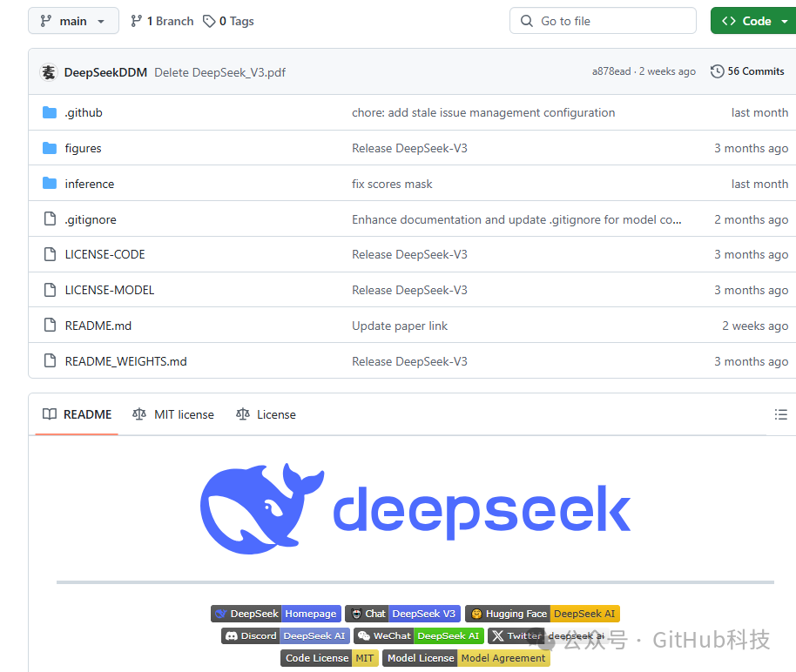This screenshot has height=672, width=796.
Task: Open the inference folder
Action: (x=90, y=184)
